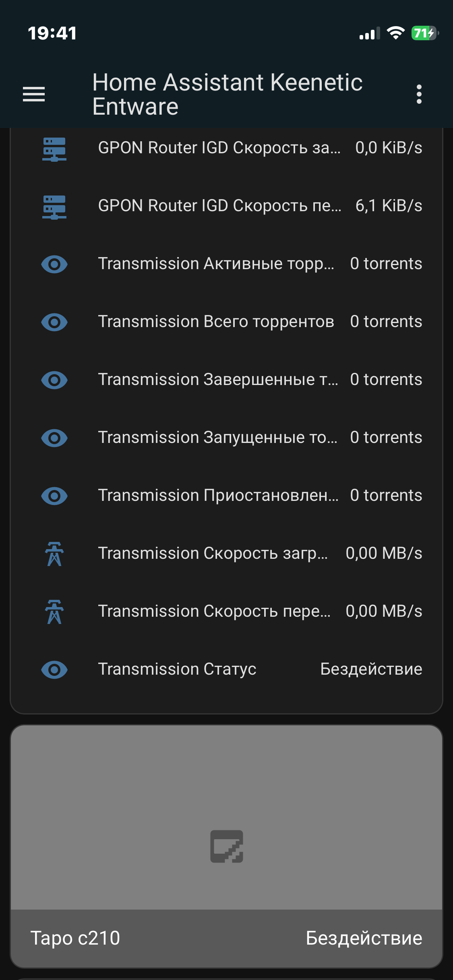Viewport: 453px width, 980px height.
Task: Tap the broken image icon in camera card
Action: 226,846
